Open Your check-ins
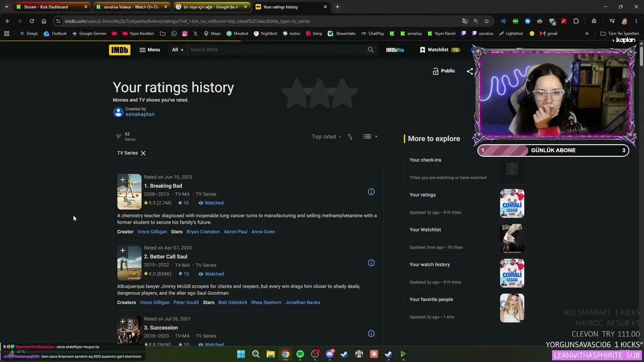The width and height of the screenshot is (644, 362). 425,160
